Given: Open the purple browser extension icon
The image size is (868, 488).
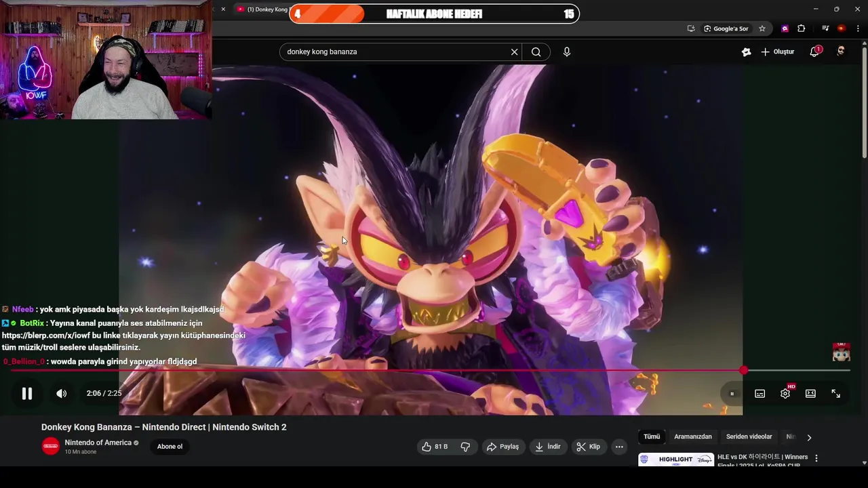Looking at the screenshot, I should click(x=785, y=28).
